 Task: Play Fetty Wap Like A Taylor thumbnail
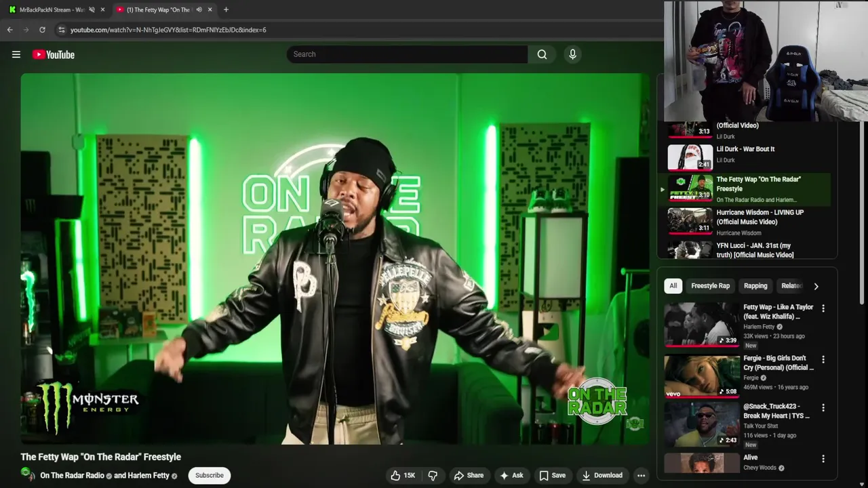pos(702,324)
